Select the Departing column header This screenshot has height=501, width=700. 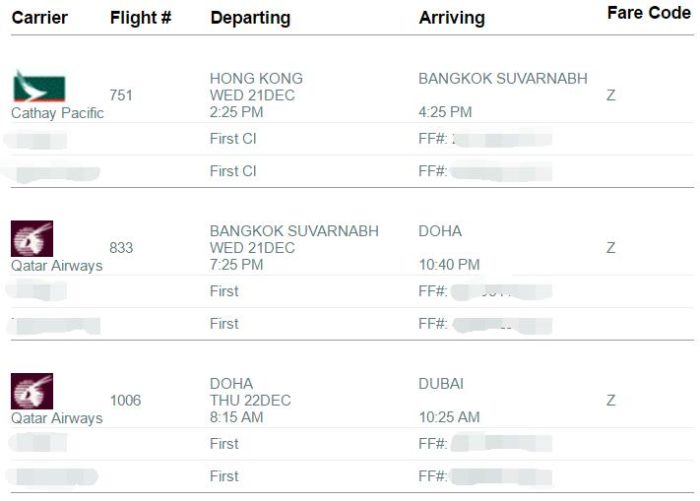(x=250, y=18)
